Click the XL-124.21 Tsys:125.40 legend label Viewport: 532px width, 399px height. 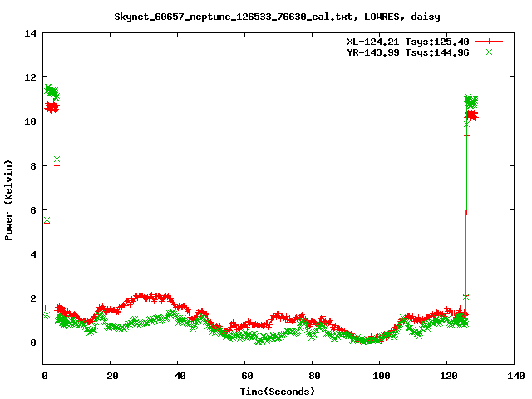(408, 42)
